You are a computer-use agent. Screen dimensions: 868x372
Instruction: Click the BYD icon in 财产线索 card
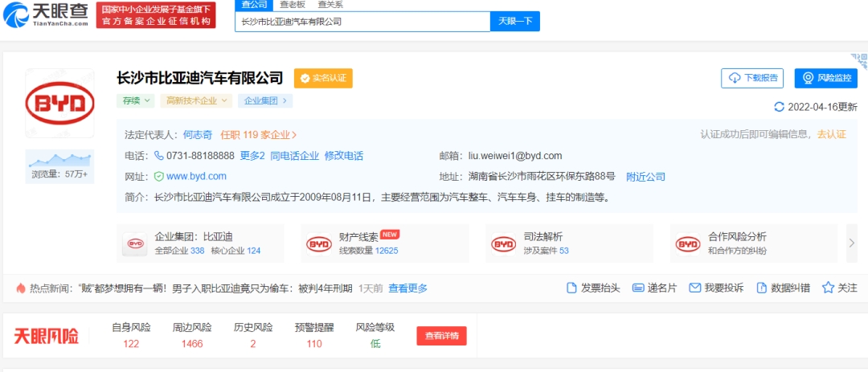(319, 244)
